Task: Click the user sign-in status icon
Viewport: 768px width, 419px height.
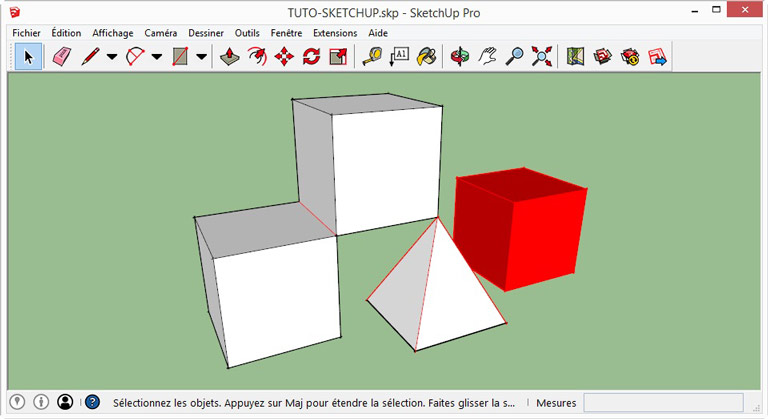Action: click(65, 402)
